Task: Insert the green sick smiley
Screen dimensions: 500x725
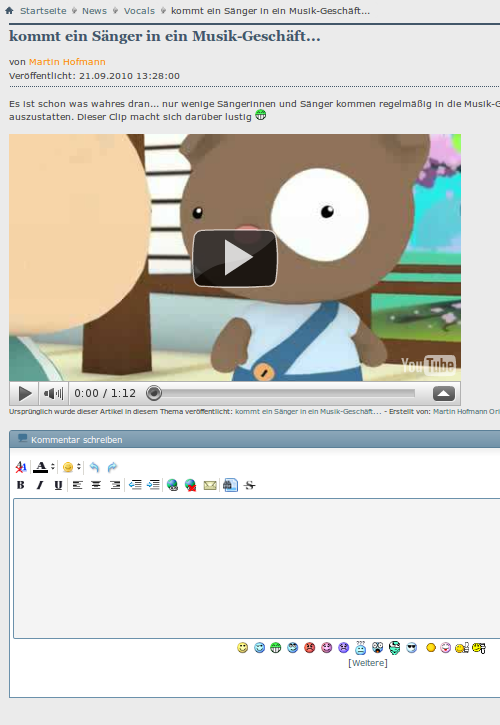Action: [x=394, y=648]
